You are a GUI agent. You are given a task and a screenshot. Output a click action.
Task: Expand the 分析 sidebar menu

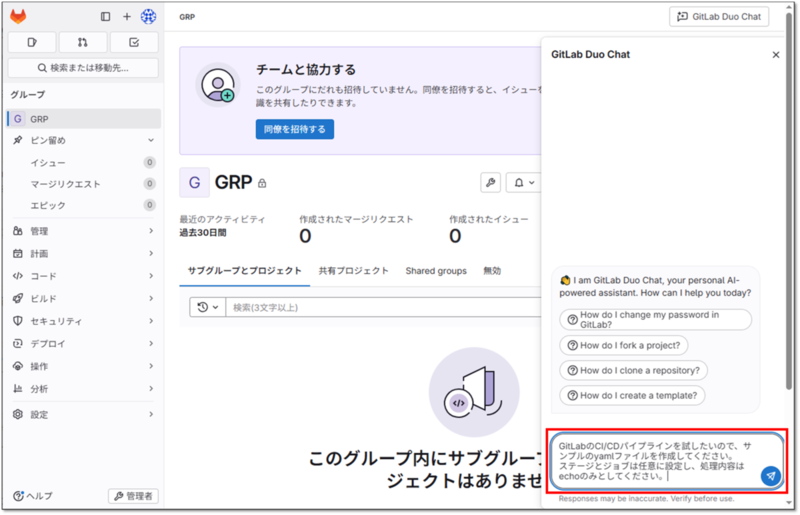[84, 389]
